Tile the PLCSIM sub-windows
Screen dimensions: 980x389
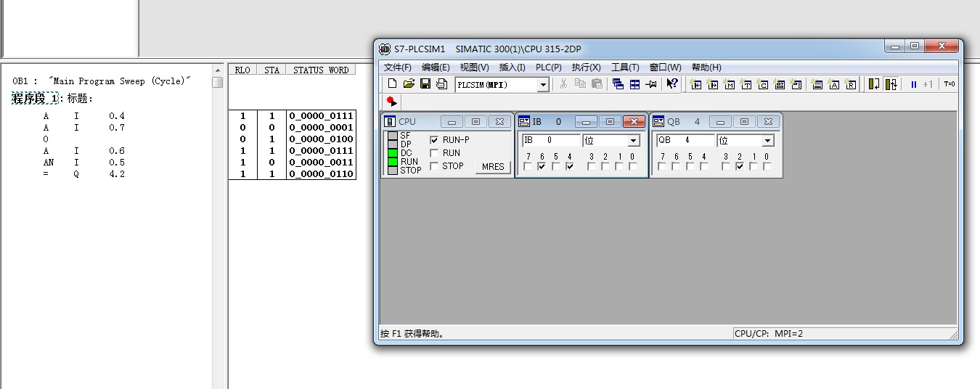[x=634, y=84]
